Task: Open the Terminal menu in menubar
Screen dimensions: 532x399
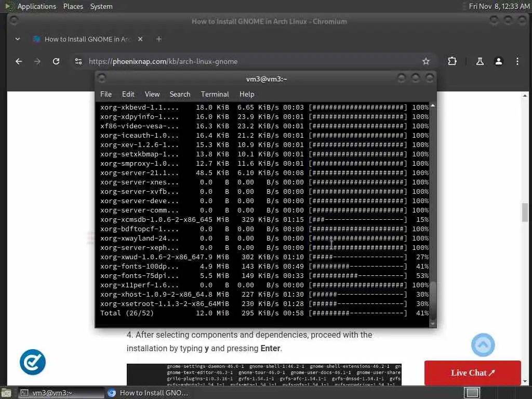Action: [x=215, y=95]
